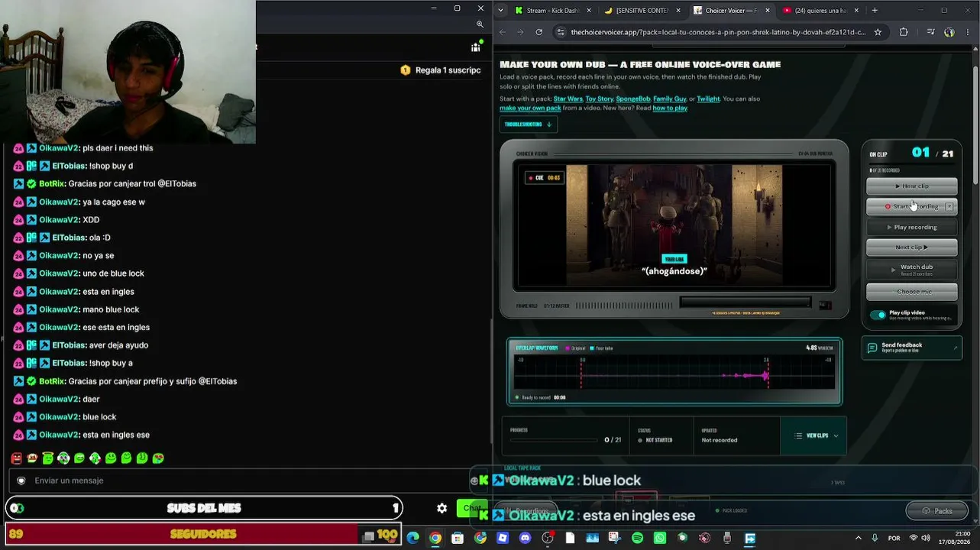This screenshot has width=980, height=550.
Task: Click the Choose mic button
Action: click(912, 292)
